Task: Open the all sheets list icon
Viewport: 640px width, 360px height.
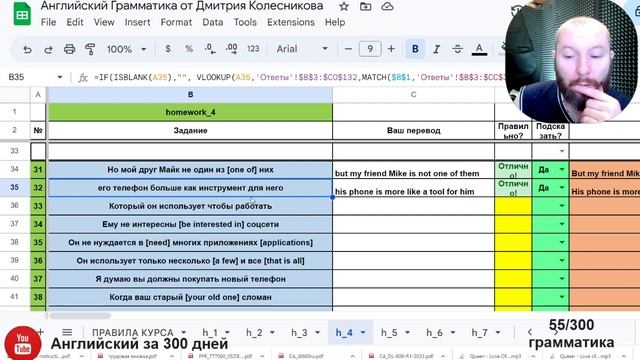Action: point(67,332)
